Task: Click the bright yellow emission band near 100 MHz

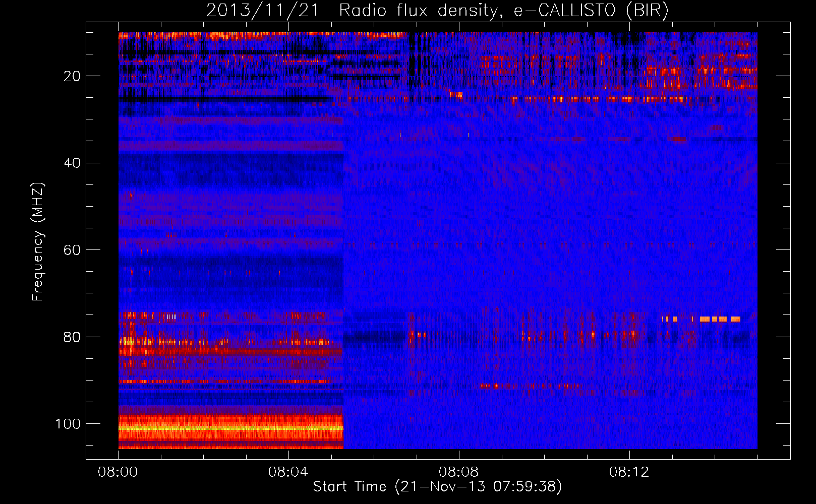Action: (x=231, y=428)
